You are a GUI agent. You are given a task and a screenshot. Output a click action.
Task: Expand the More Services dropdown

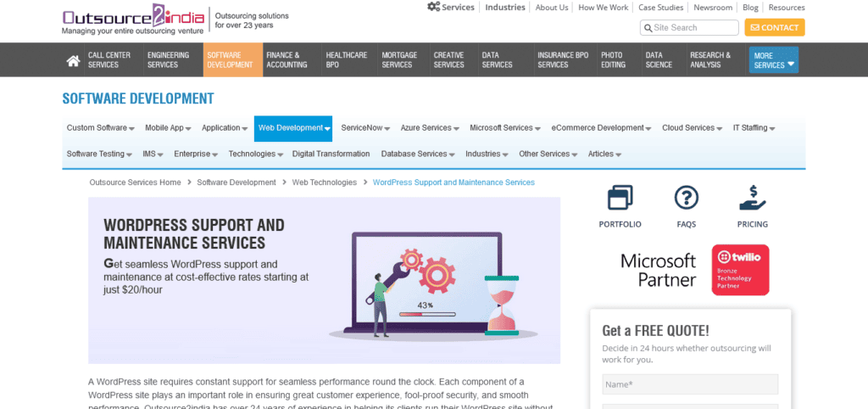click(x=773, y=60)
